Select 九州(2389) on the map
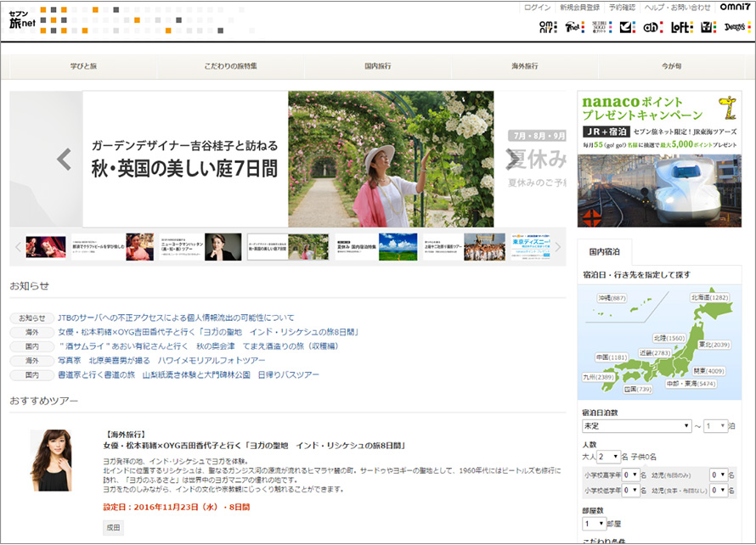This screenshot has height=545, width=756. (x=598, y=377)
